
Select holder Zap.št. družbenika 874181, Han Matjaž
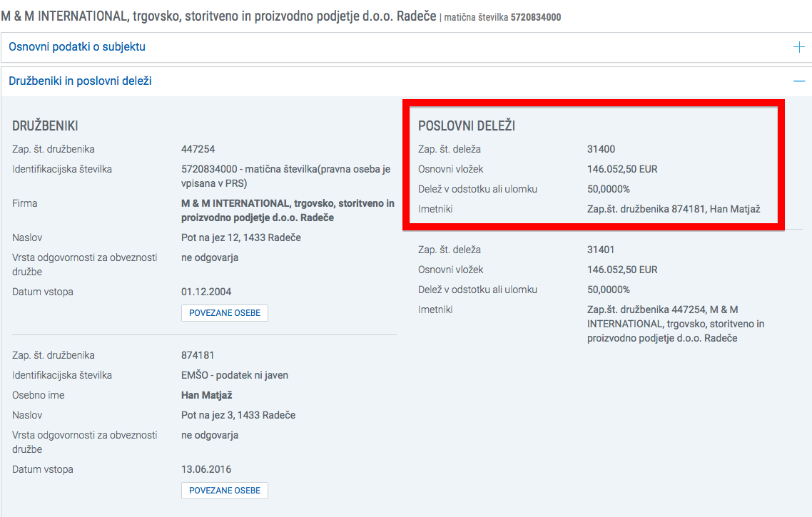(x=674, y=209)
